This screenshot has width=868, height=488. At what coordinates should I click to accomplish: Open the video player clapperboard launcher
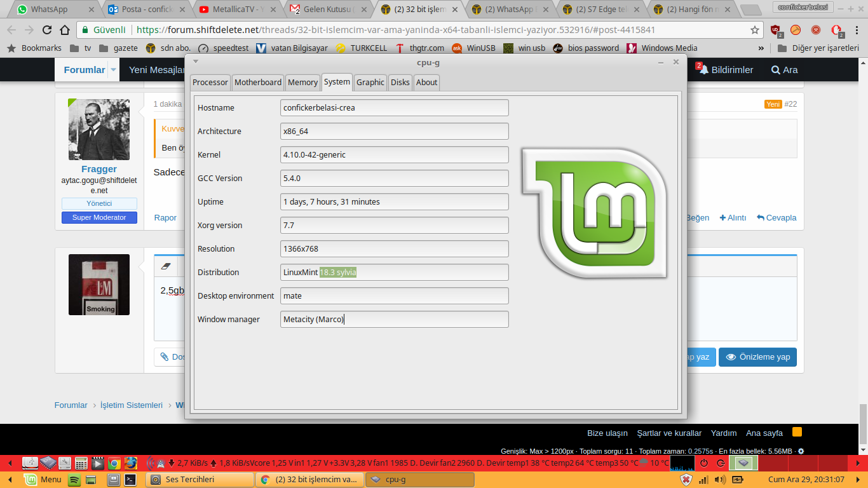[98, 463]
